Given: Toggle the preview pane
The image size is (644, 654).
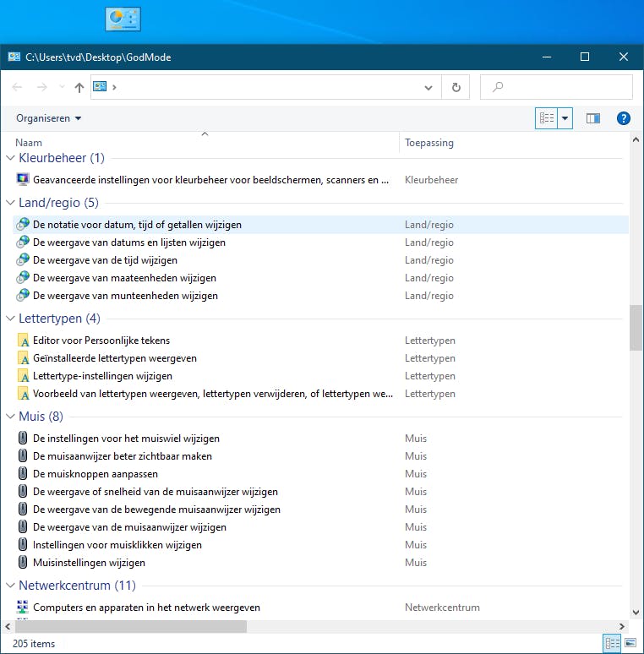Looking at the screenshot, I should 592,118.
